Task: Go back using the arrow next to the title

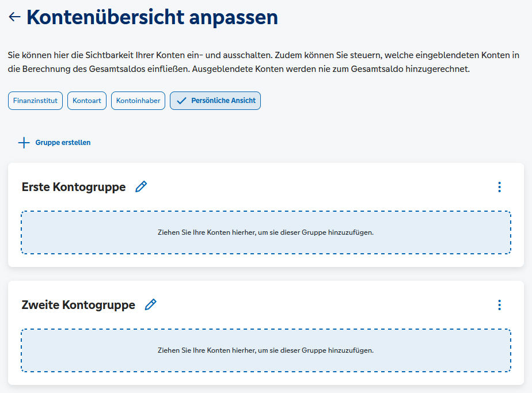Action: coord(14,17)
